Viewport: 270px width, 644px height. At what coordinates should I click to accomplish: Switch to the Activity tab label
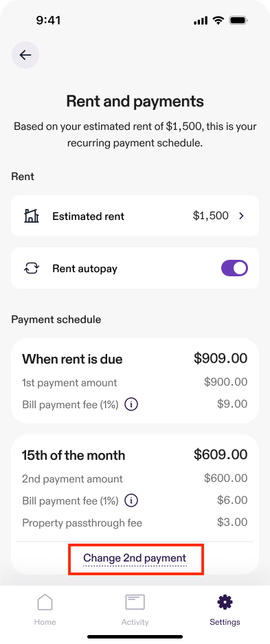click(x=135, y=622)
